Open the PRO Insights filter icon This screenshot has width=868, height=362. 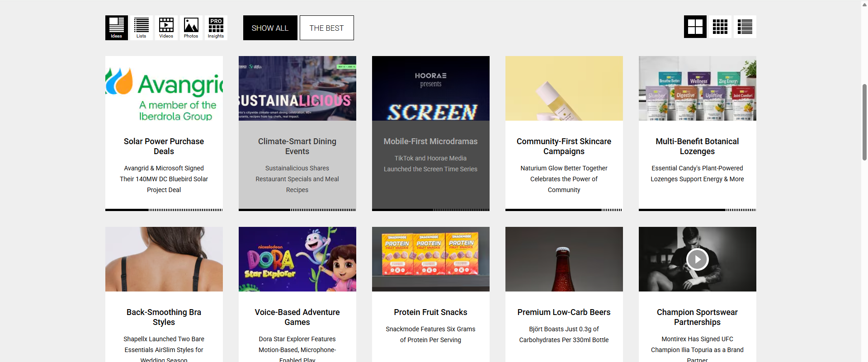(x=216, y=28)
